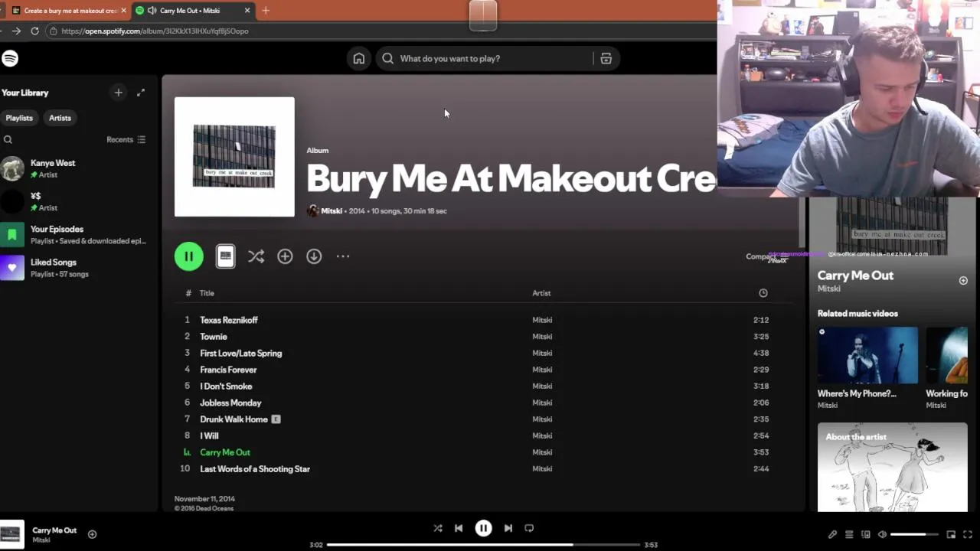Open album more options ellipsis
The image size is (980, 551).
click(x=343, y=256)
